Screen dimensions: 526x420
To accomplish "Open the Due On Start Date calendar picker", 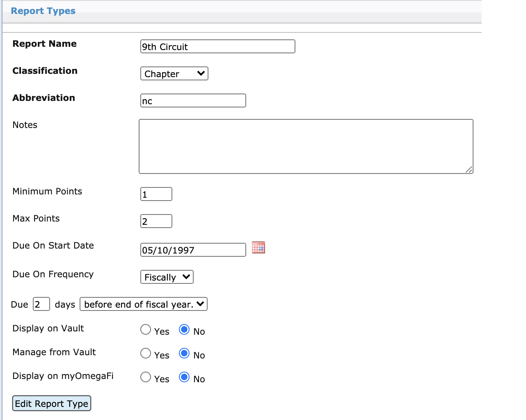I will (258, 247).
